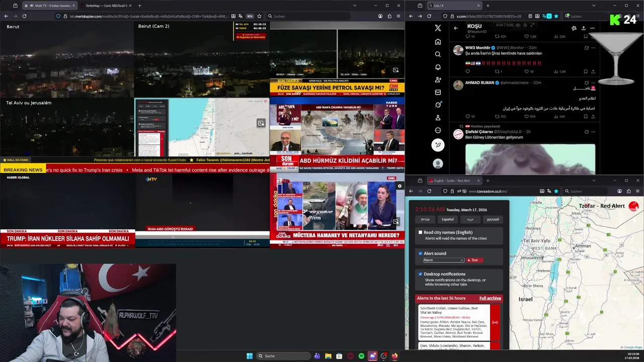Open X Home from sidebar
The width and height of the screenshot is (644, 362).
click(x=438, y=42)
